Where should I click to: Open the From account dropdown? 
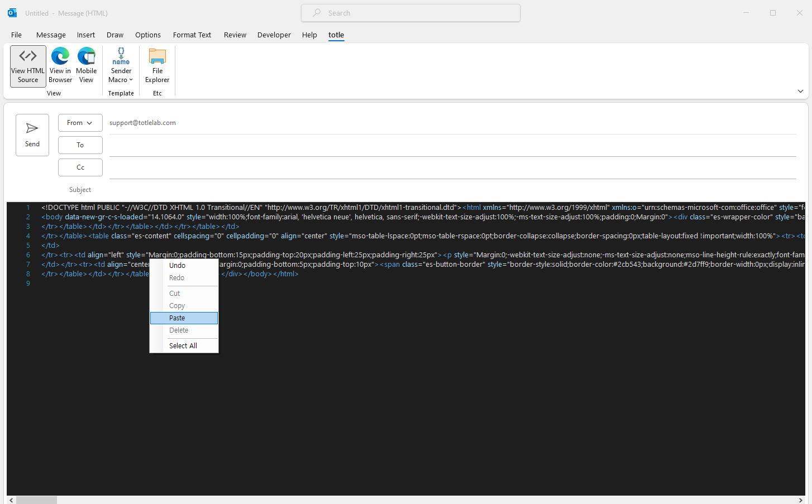point(80,123)
